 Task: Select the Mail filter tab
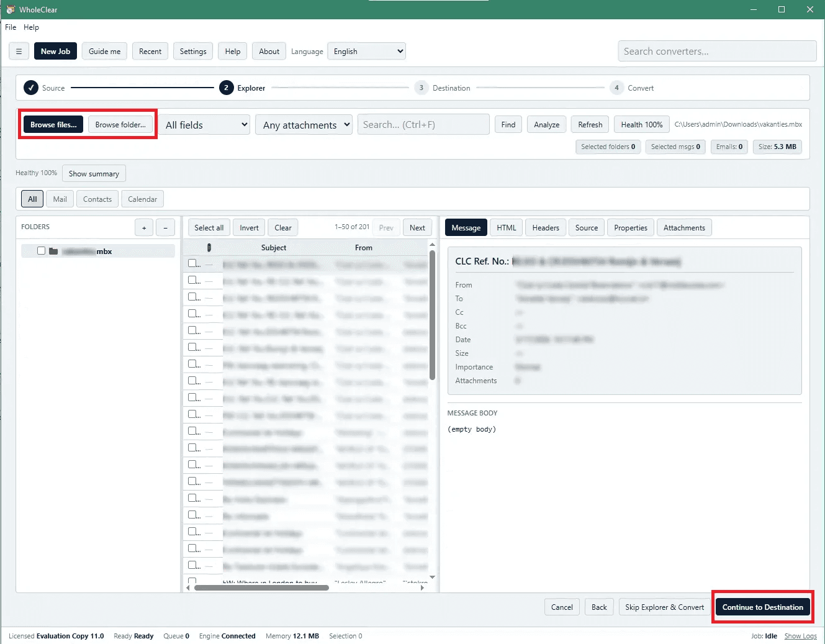point(60,199)
